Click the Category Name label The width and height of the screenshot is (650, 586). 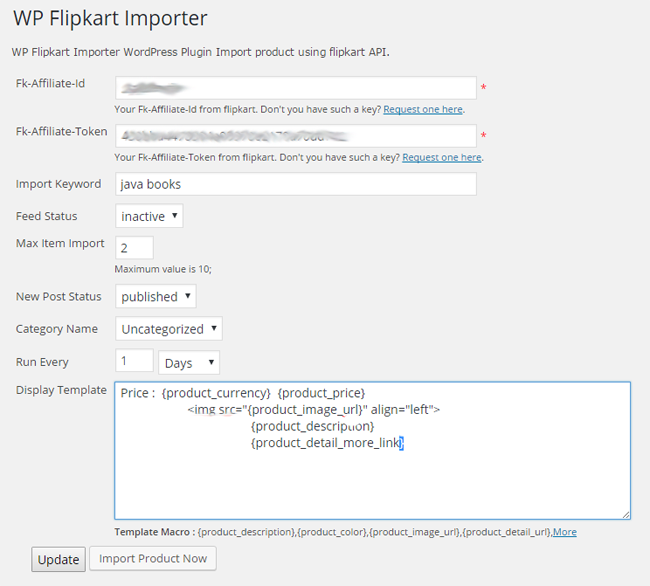[x=56, y=329]
